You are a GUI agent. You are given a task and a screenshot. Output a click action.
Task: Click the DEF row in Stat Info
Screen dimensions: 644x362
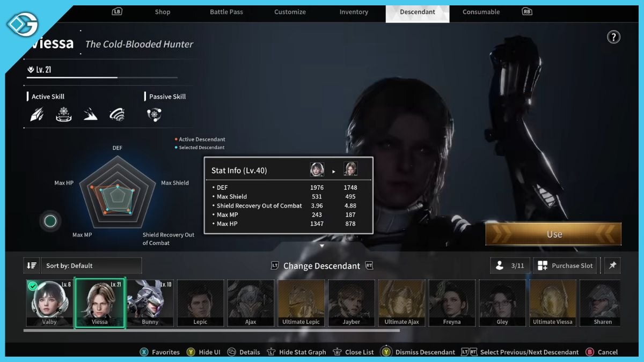point(288,188)
